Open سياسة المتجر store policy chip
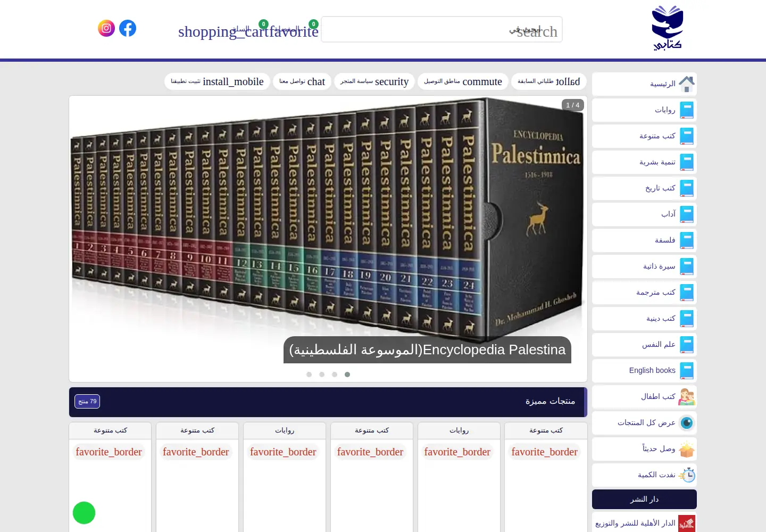 click(x=374, y=81)
